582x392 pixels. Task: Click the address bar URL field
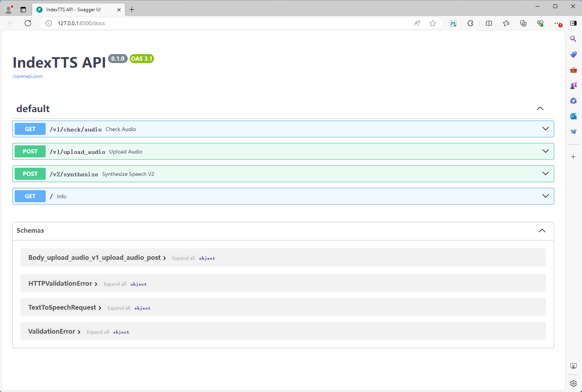point(232,23)
